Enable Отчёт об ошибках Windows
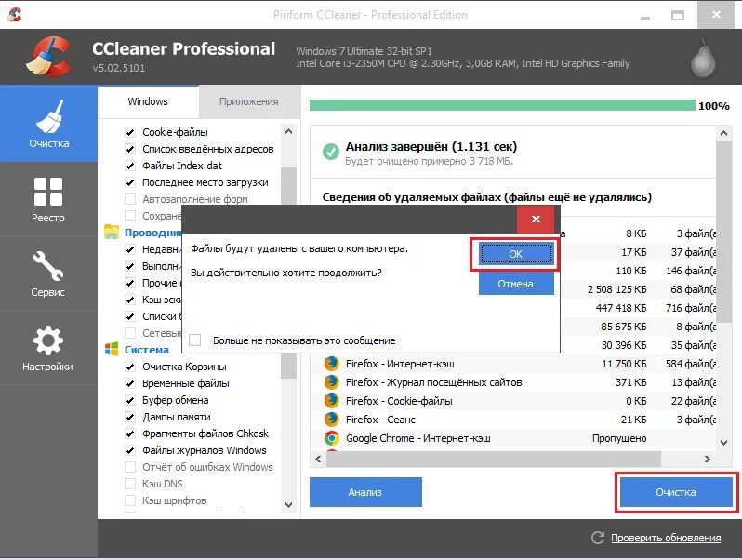 [x=130, y=467]
